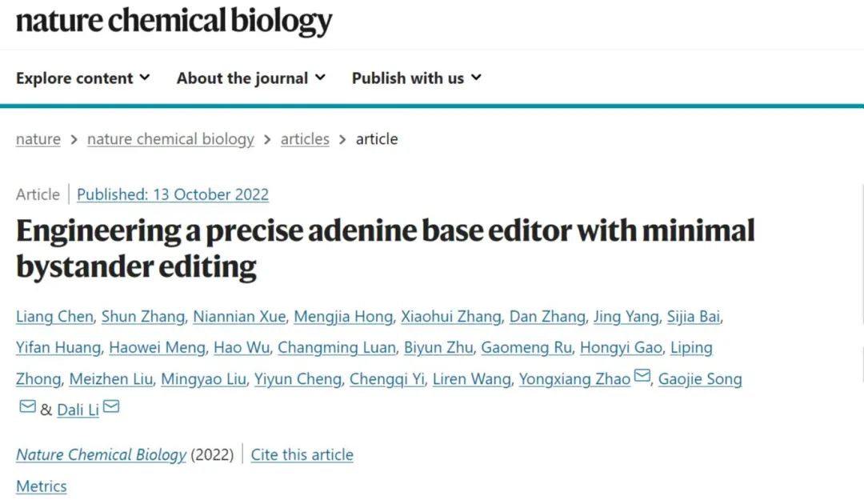Image resolution: width=864 pixels, height=504 pixels.
Task: Expand the About the journal chevron
Action: [x=320, y=78]
